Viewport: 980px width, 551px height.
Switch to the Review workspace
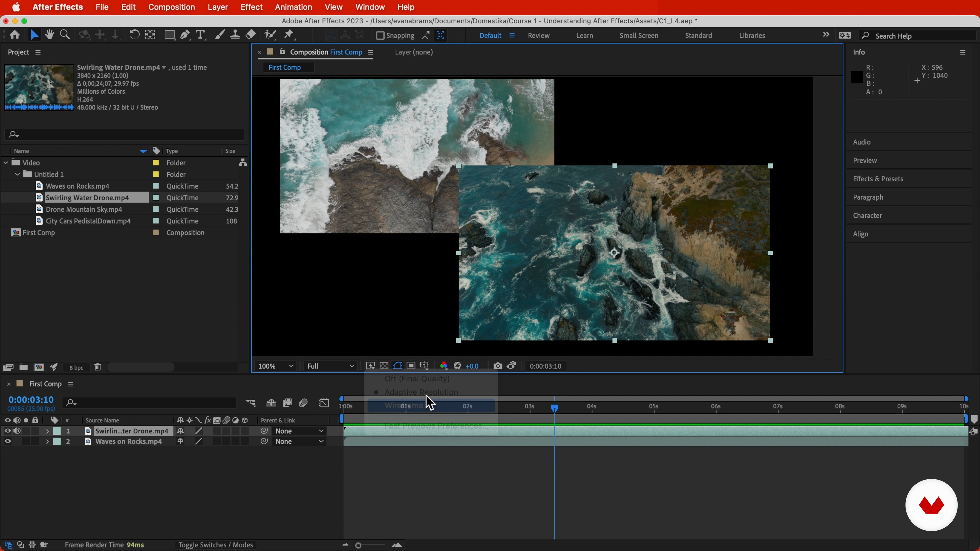point(538,35)
